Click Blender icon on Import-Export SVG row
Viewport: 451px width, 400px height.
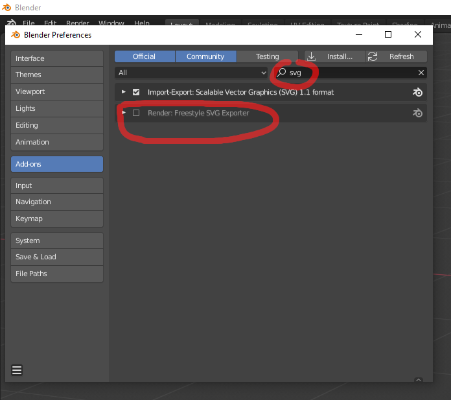(417, 92)
